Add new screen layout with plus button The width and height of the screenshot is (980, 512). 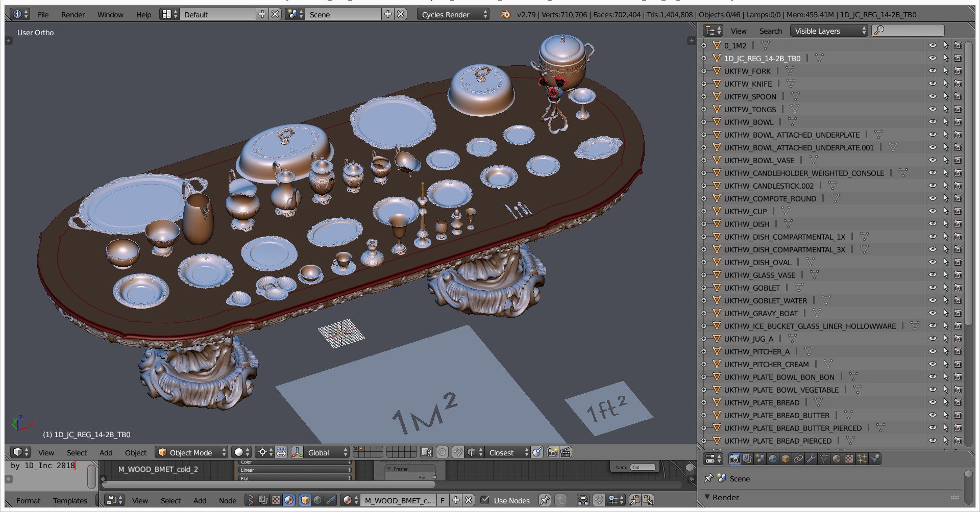point(262,14)
